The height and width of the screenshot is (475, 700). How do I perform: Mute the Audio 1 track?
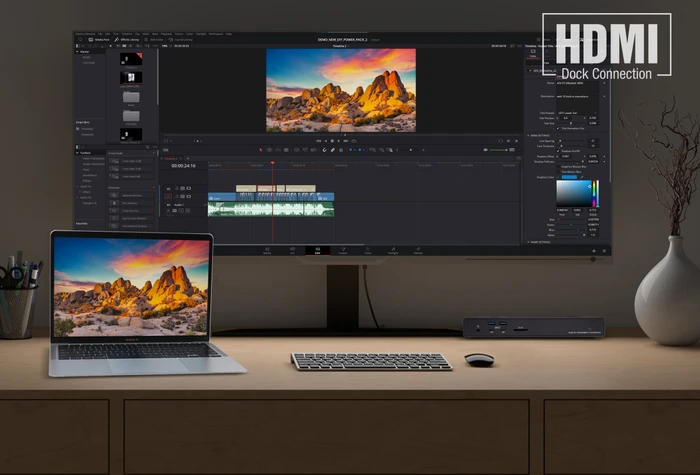tap(188, 211)
